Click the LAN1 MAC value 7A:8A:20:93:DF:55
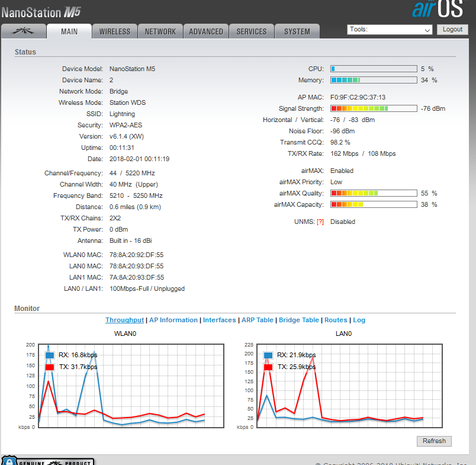This screenshot has height=465, width=476. [x=137, y=277]
